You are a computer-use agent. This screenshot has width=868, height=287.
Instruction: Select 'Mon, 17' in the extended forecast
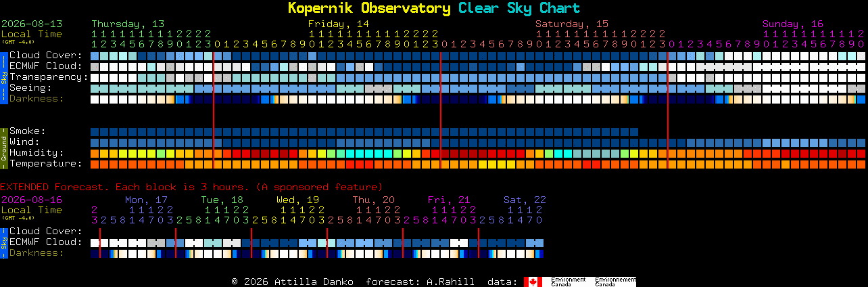(146, 200)
